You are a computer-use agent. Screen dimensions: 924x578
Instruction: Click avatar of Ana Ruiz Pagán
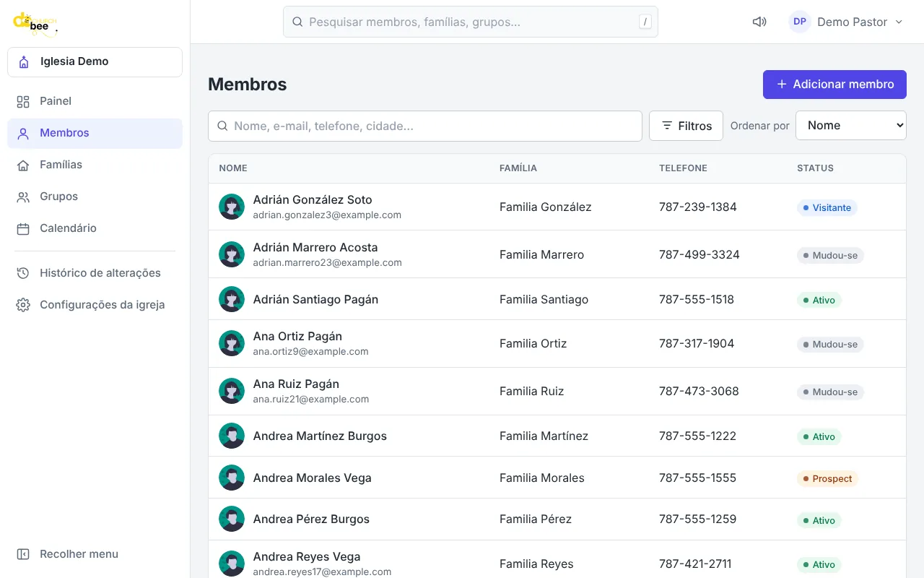[x=232, y=391]
